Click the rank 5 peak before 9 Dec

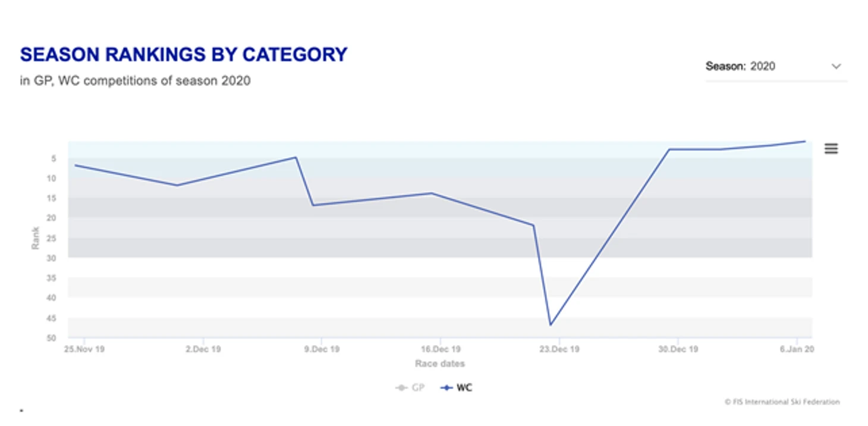[x=295, y=157]
